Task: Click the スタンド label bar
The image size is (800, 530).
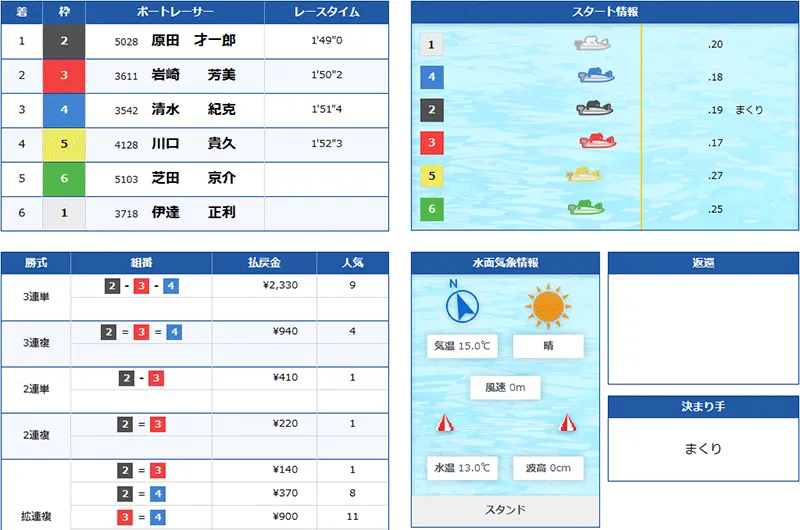Action: click(x=505, y=510)
